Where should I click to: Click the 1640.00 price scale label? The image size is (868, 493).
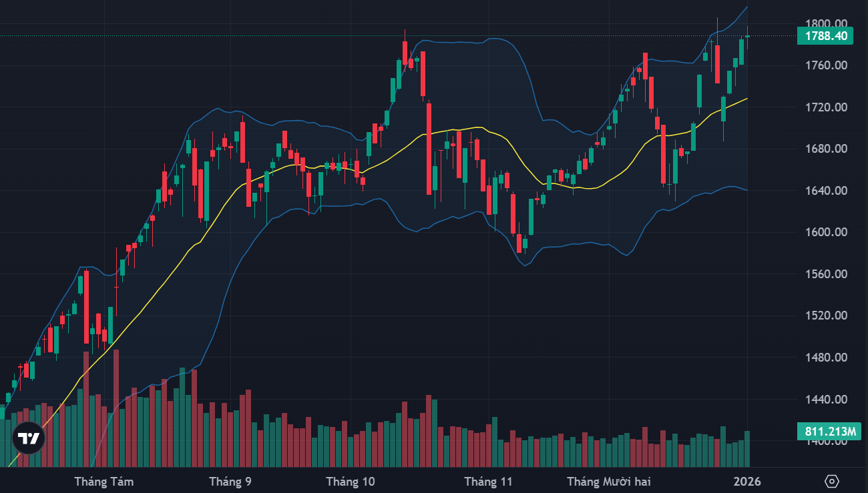coord(826,191)
